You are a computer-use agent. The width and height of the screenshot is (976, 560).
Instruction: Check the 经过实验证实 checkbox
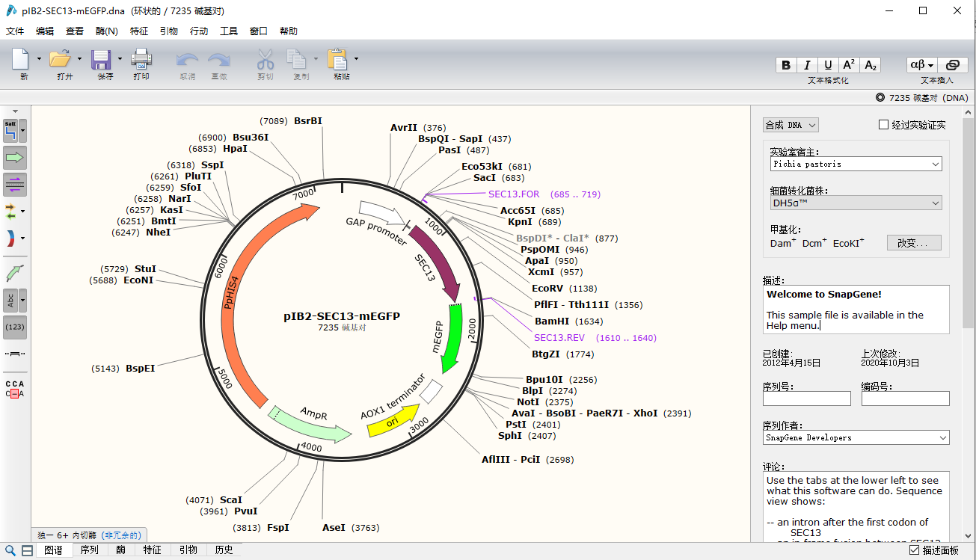pos(883,125)
